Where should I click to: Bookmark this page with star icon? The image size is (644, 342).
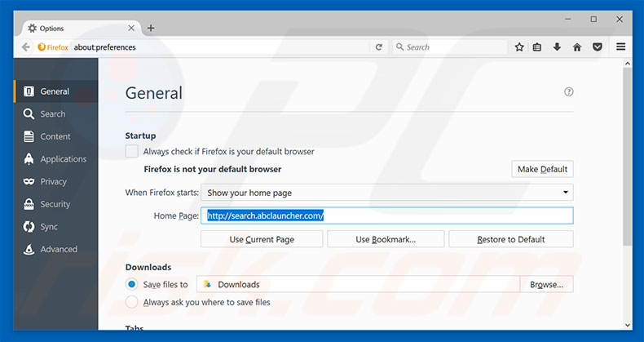click(519, 47)
